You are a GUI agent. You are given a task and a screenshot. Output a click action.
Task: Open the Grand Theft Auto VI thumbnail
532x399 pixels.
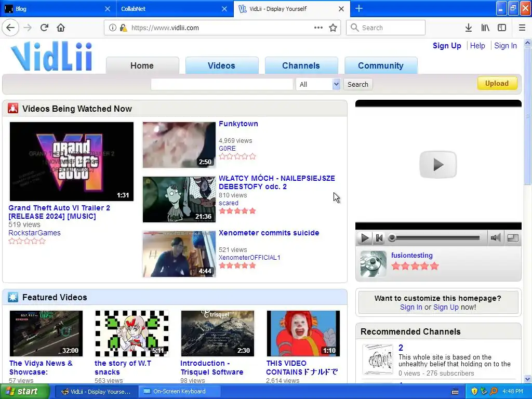(x=72, y=162)
